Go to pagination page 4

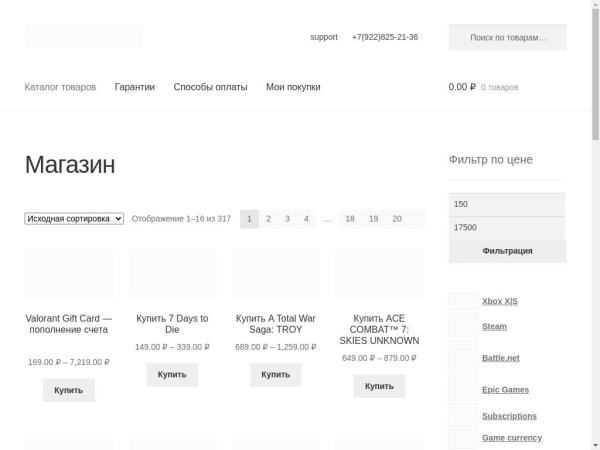click(306, 219)
